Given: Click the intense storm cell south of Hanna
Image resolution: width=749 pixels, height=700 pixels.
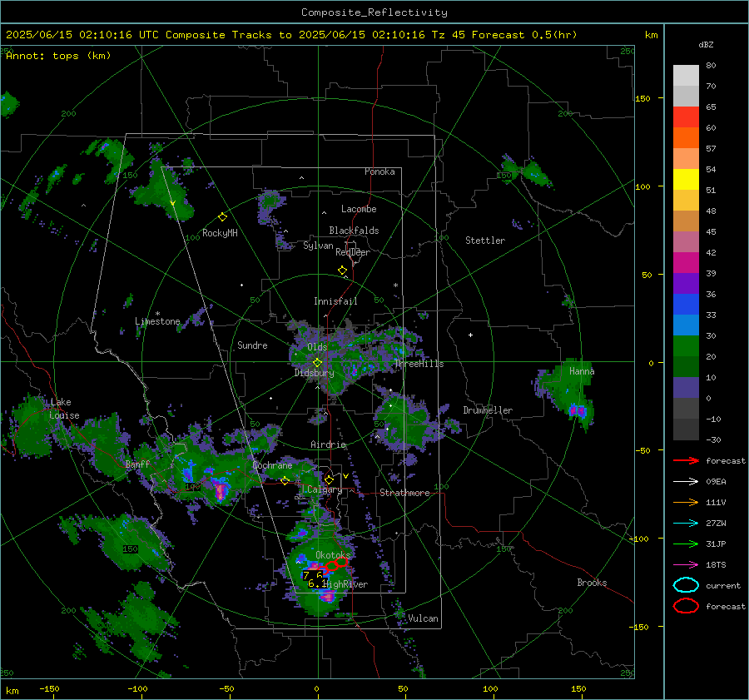Looking at the screenshot, I should [577, 410].
